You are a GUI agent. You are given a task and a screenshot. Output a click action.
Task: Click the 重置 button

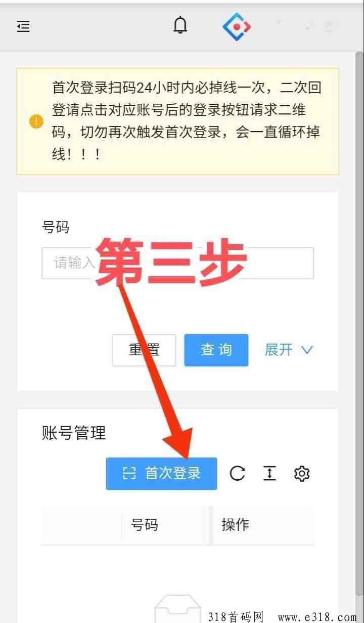(144, 350)
